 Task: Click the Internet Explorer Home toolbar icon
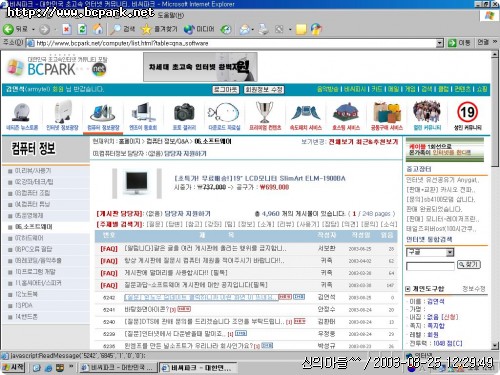[98, 29]
